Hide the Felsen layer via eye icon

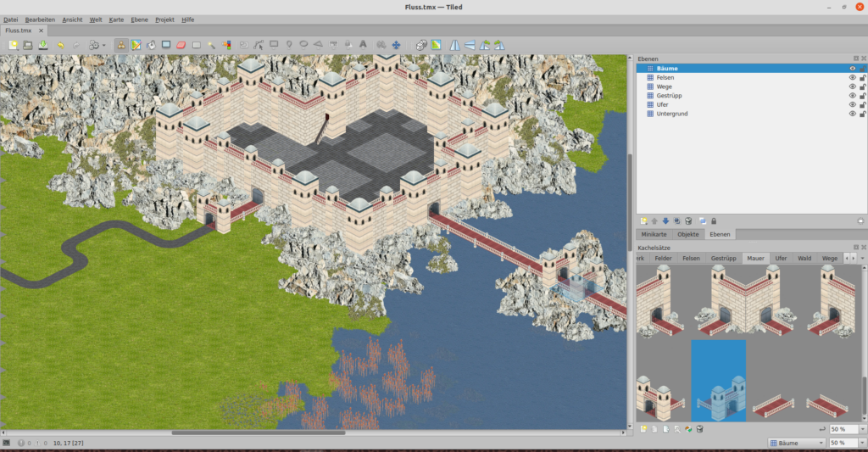(x=853, y=77)
